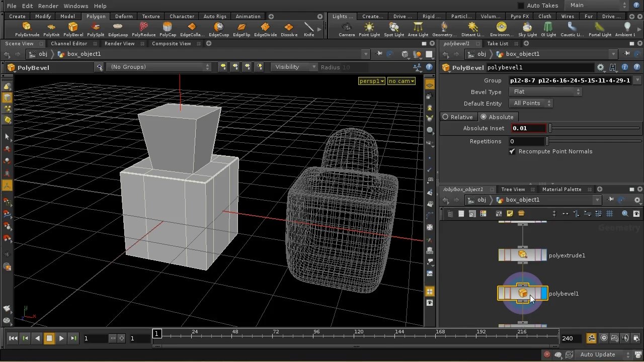
Task: Click the Repetitions slider
Action: coord(593,141)
